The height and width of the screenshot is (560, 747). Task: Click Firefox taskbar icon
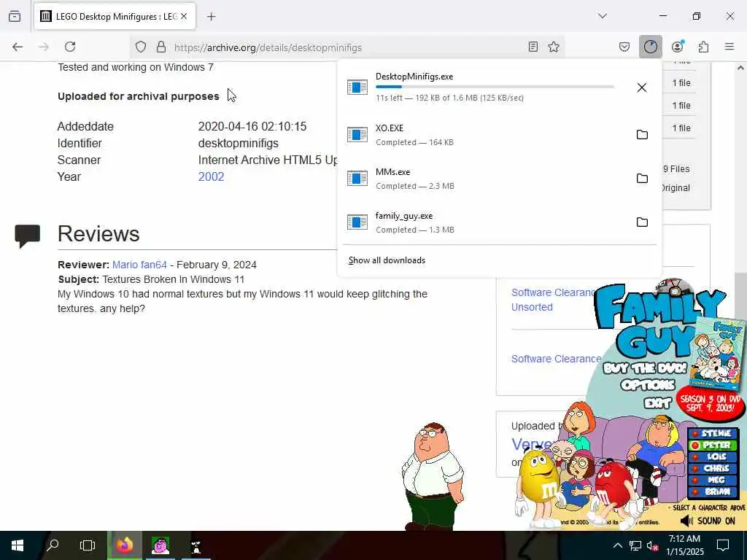click(124, 545)
